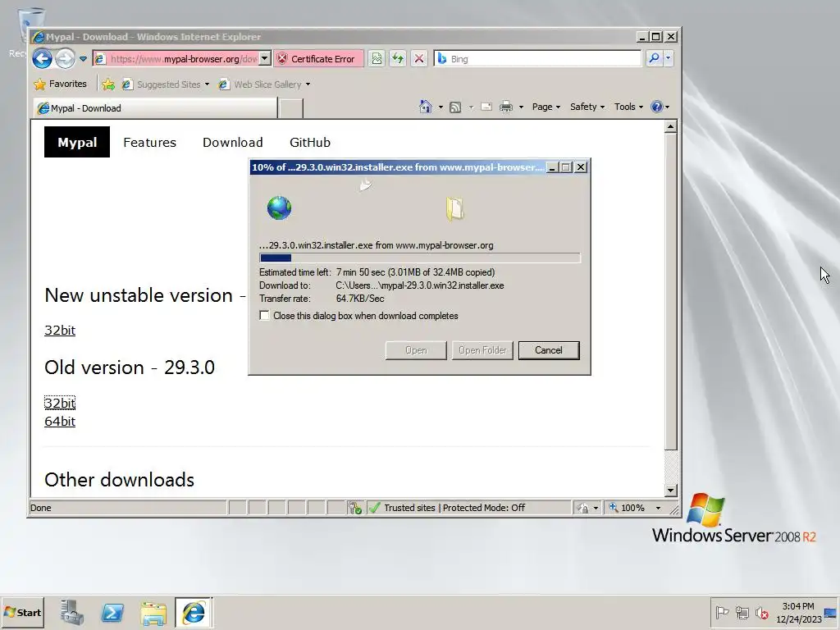Image resolution: width=840 pixels, height=630 pixels.
Task: Open the zoom level 100% dropdown
Action: coord(659,508)
